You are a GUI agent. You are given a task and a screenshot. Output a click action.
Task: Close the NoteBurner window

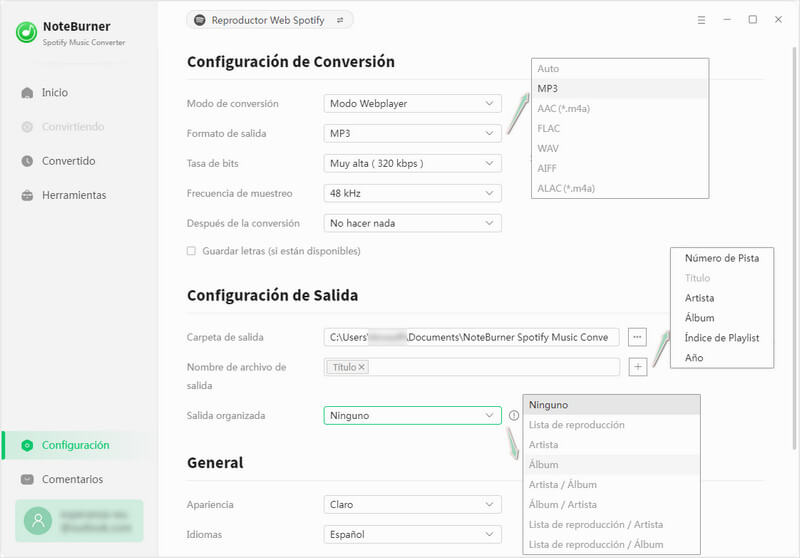pyautogui.click(x=778, y=19)
